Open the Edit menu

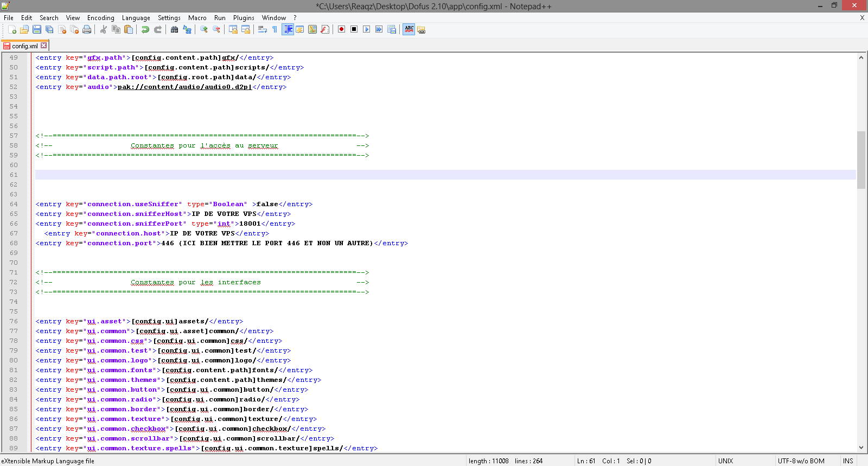pyautogui.click(x=27, y=18)
